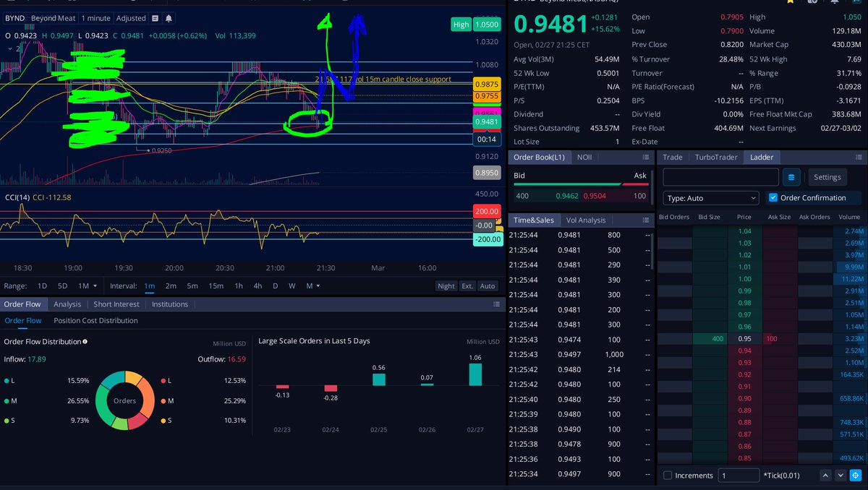The image size is (868, 490).
Task: Set interval to 15m
Action: tap(216, 285)
